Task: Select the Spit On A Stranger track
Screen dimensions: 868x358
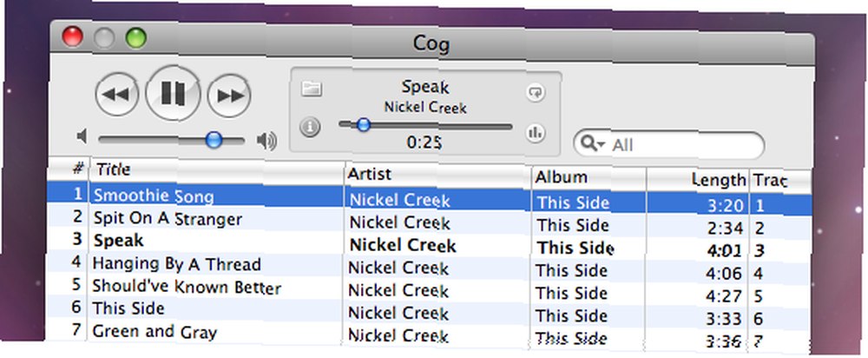Action: pos(429,222)
